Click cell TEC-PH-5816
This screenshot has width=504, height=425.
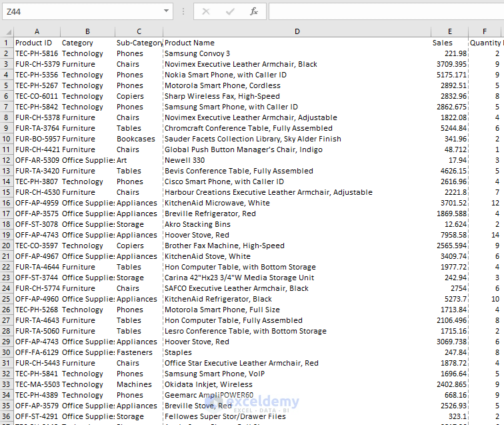[x=37, y=53]
